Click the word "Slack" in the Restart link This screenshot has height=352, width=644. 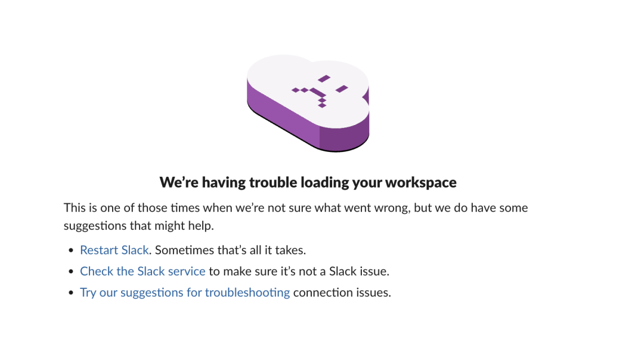pos(135,250)
